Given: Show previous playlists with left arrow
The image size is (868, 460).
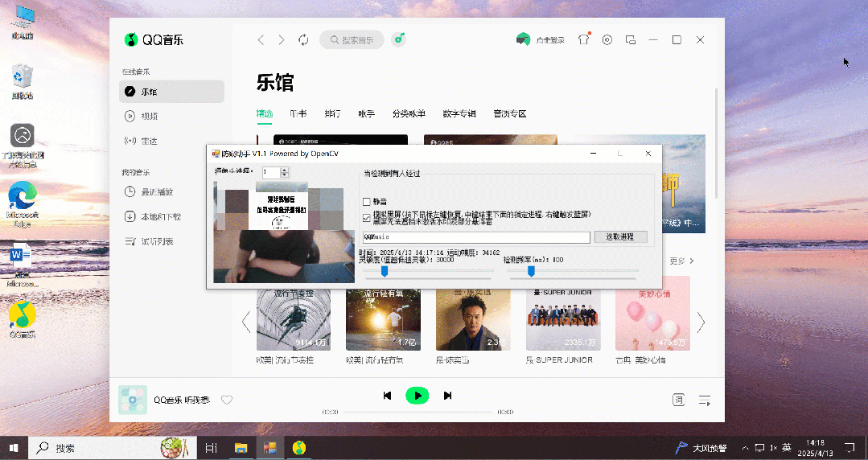Looking at the screenshot, I should [x=246, y=322].
